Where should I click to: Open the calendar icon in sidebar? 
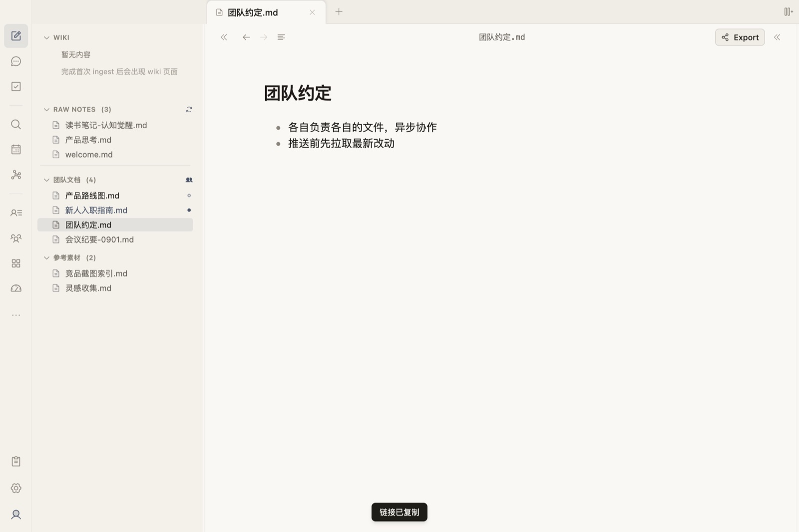tap(16, 149)
